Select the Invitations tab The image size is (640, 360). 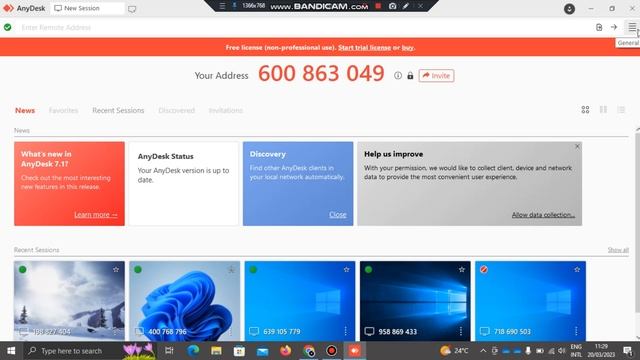click(x=226, y=110)
